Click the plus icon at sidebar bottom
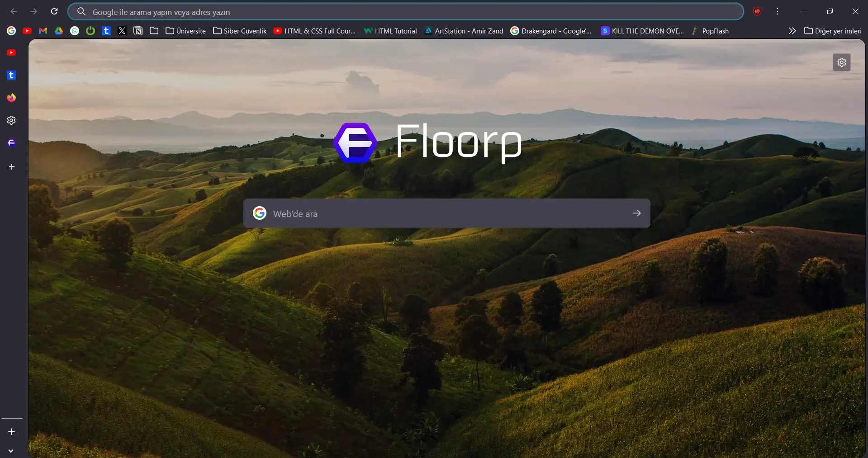 [x=12, y=432]
